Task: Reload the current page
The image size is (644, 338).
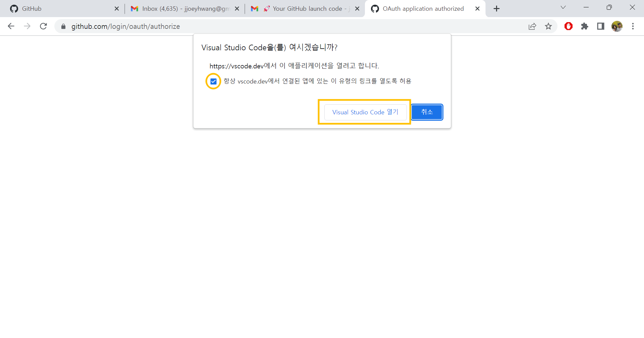Action: pos(43,26)
